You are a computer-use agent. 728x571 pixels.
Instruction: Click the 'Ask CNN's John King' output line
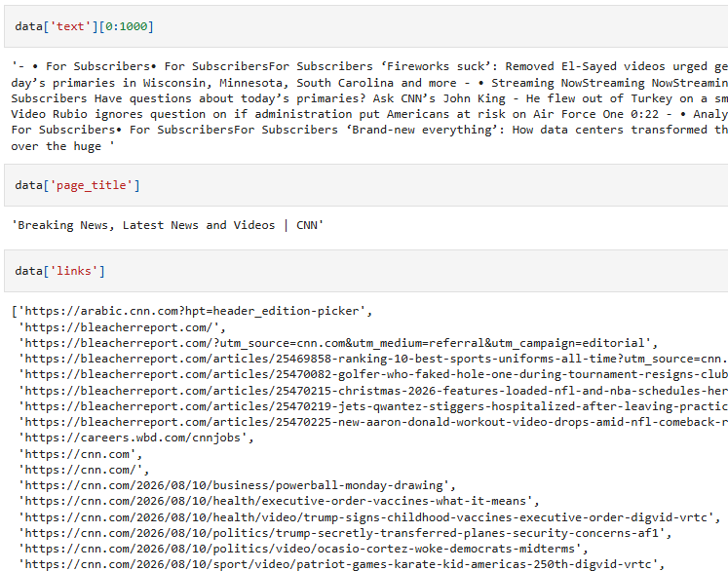[x=369, y=98]
